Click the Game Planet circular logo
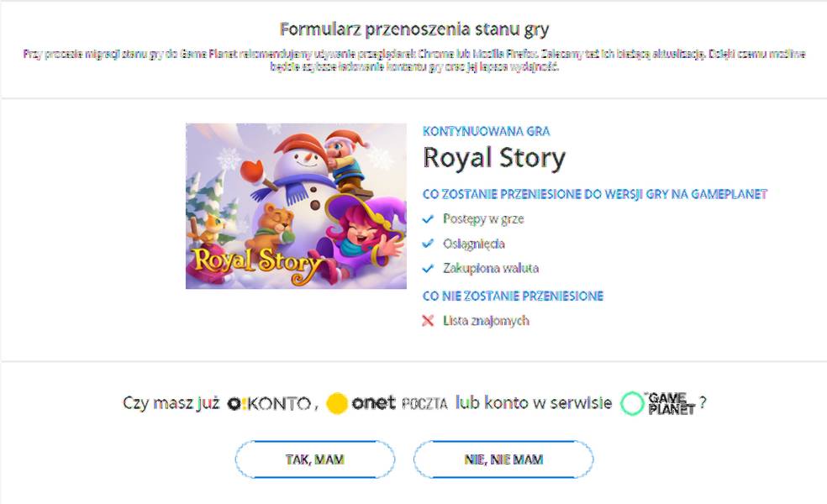The image size is (827, 504). [x=633, y=402]
